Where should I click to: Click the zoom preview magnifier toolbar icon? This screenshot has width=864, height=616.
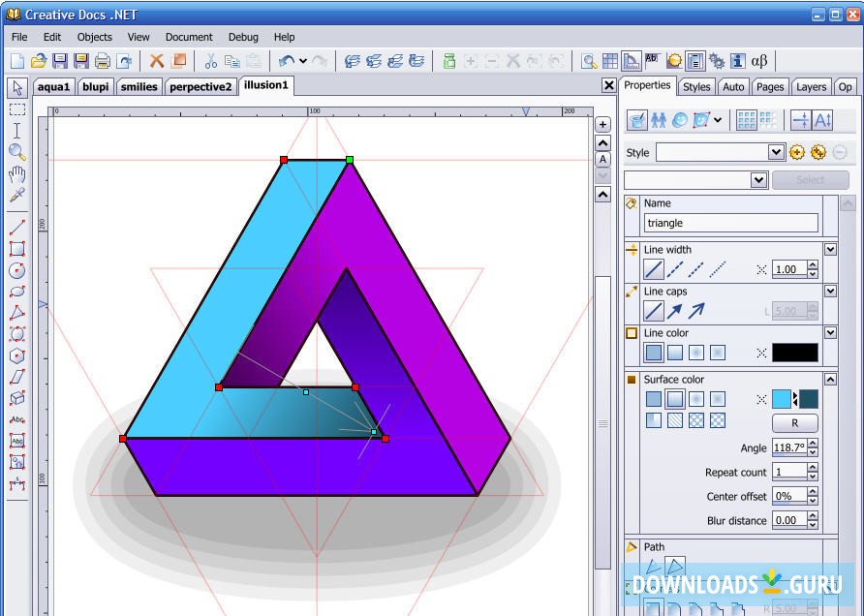click(x=589, y=61)
